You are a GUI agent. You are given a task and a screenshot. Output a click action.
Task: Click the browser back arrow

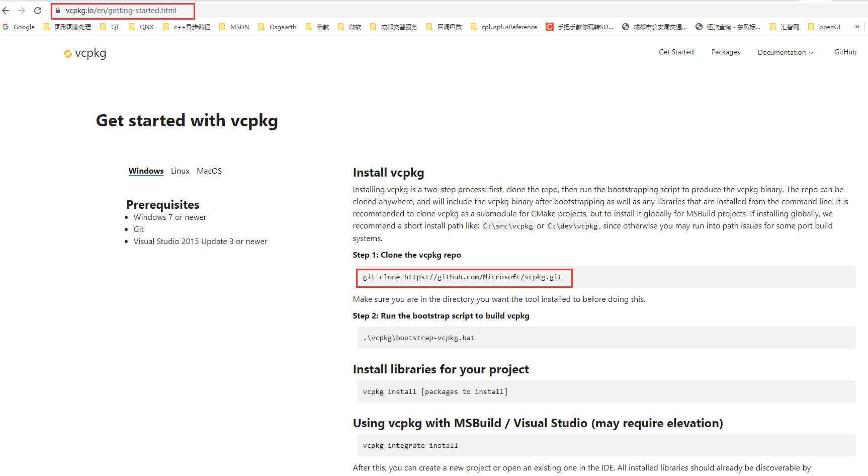pos(6,11)
